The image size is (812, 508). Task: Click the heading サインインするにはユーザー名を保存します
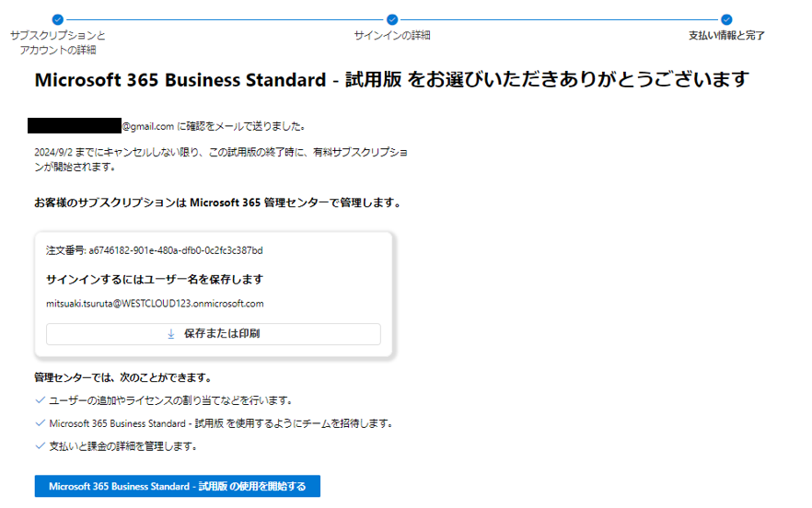tap(155, 280)
